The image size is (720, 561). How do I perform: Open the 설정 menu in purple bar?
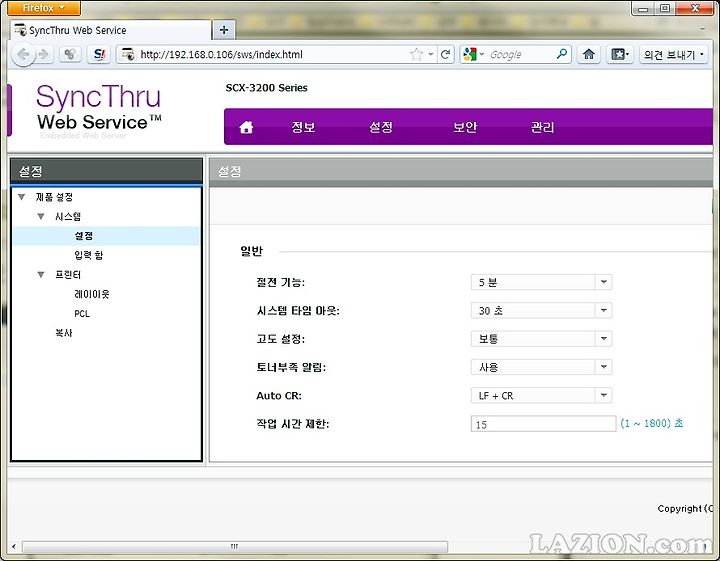(381, 127)
